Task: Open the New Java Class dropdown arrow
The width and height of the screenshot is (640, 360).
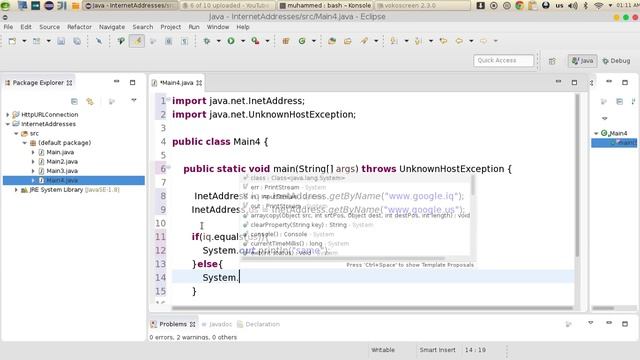Action: [x=313, y=41]
